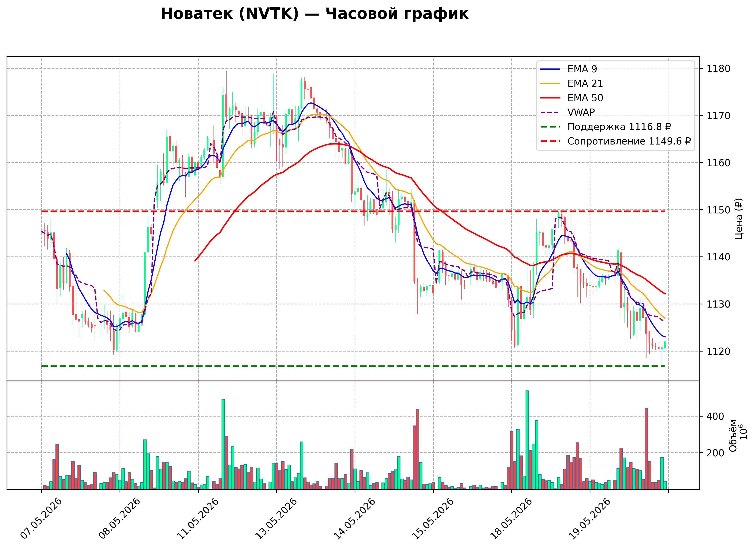This screenshot has width=756, height=548.
Task: Select the "EMA 9" legend label
Action: click(582, 69)
